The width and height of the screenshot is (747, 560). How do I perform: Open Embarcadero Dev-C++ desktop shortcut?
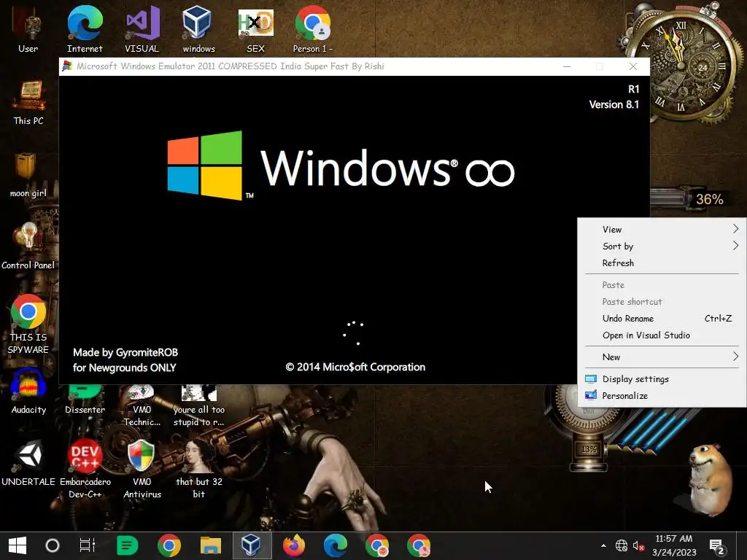(85, 470)
